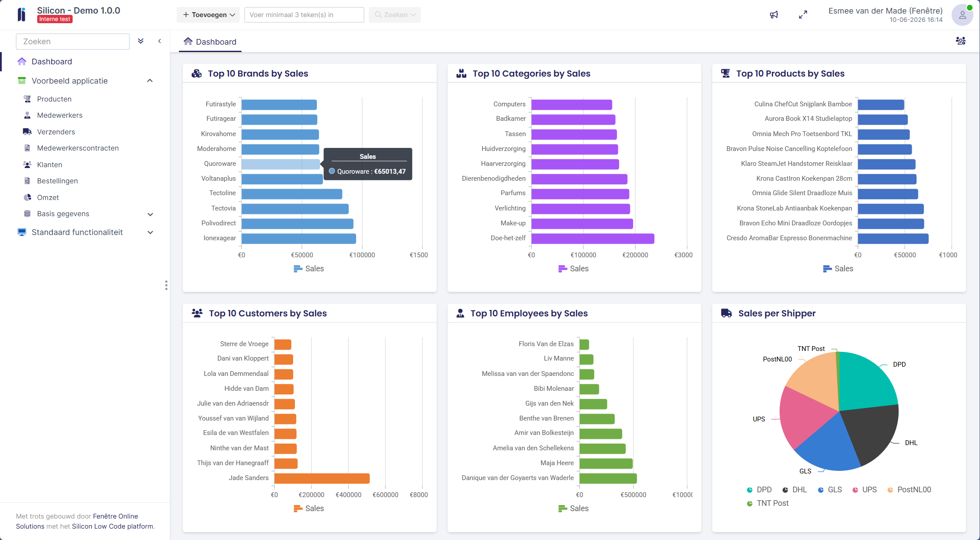Open the Zoeken search dropdown button

(395, 15)
